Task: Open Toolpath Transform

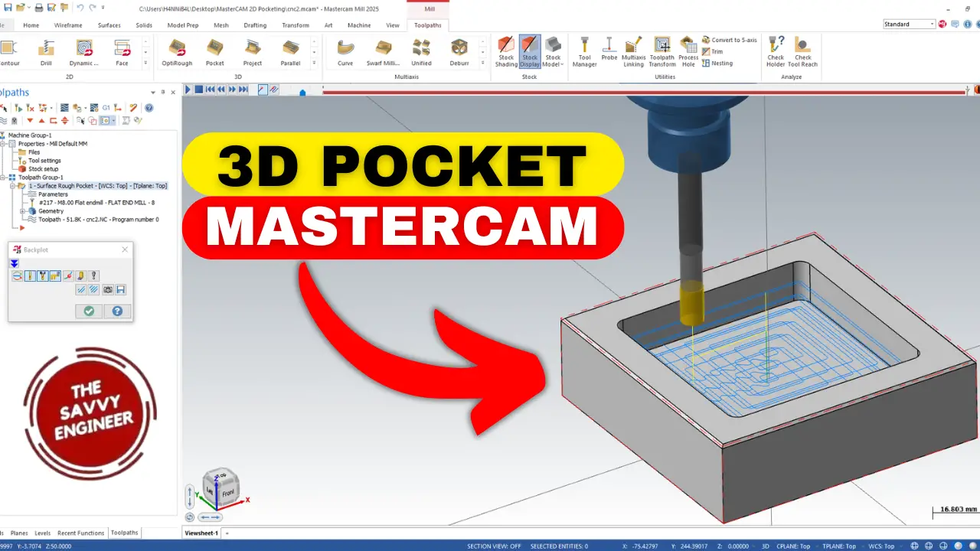Action: [662, 52]
